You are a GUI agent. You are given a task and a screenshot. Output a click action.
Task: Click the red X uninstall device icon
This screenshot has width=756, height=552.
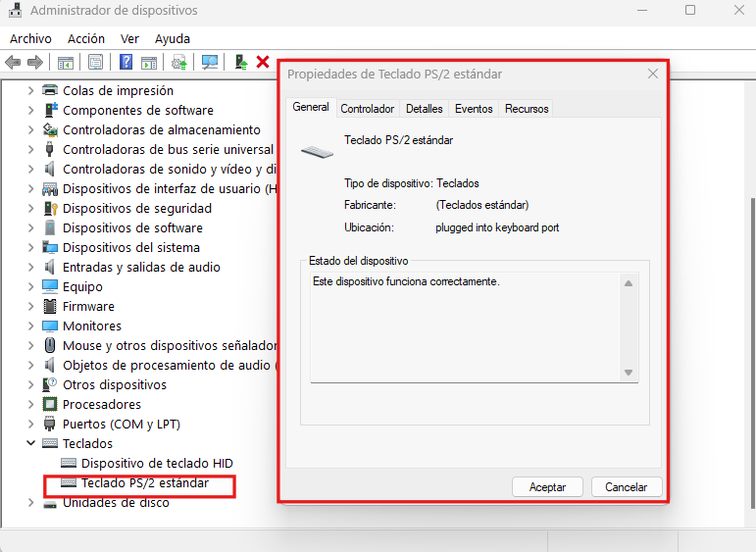tap(263, 62)
